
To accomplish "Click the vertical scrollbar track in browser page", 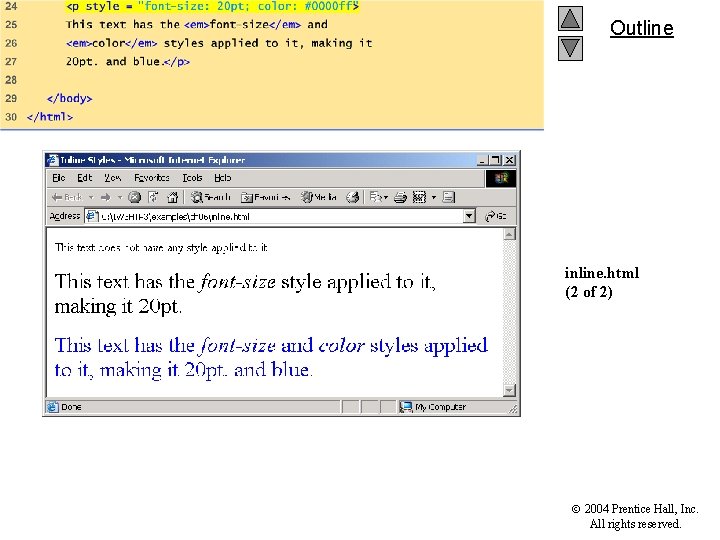I will click(x=509, y=312).
